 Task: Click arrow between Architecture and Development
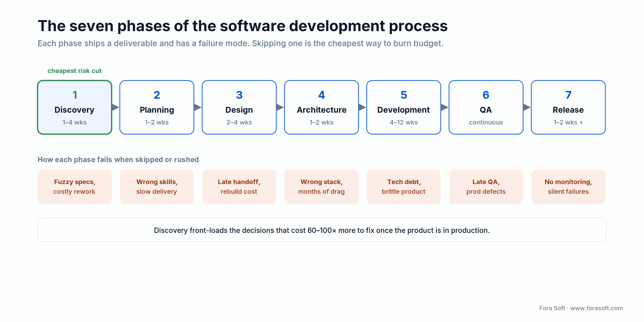coord(363,107)
